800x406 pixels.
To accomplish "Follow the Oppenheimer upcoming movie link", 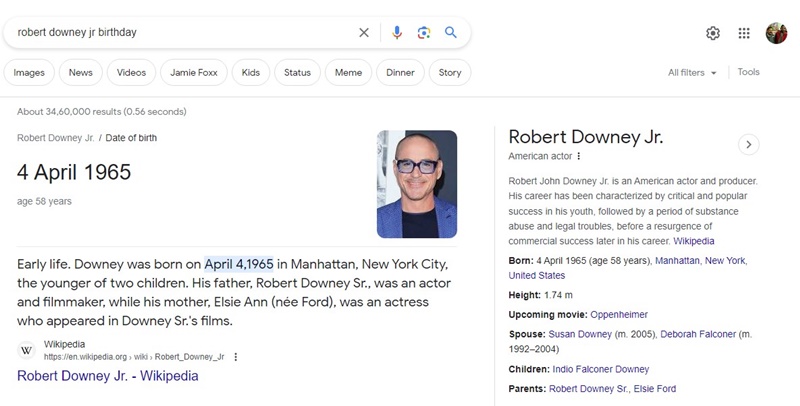I will point(620,315).
